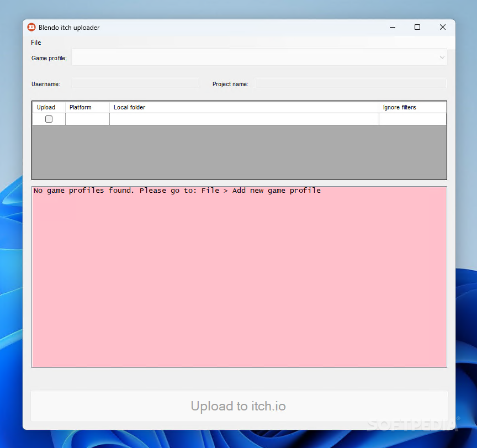The width and height of the screenshot is (477, 448).
Task: Click the 'No game profiles found' log message
Action: click(x=177, y=191)
